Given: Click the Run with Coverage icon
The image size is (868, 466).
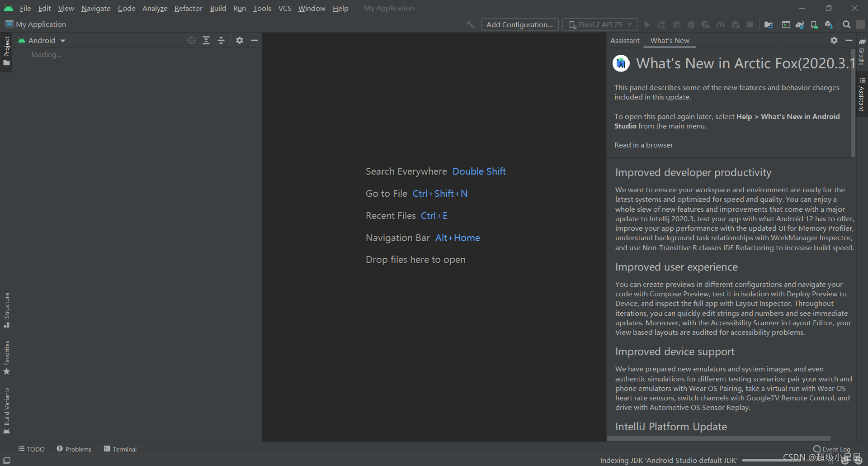Looking at the screenshot, I should pyautogui.click(x=706, y=24).
